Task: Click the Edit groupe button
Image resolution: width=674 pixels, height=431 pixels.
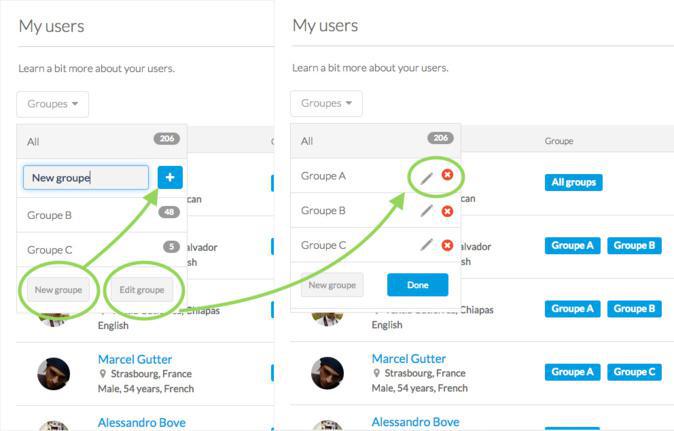Action: pyautogui.click(x=141, y=290)
